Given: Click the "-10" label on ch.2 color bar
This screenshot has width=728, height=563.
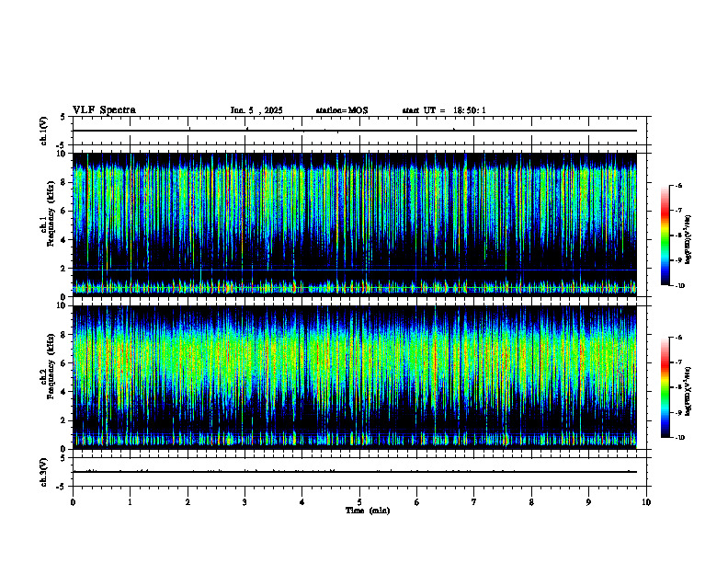Looking at the screenshot, I should (x=679, y=438).
